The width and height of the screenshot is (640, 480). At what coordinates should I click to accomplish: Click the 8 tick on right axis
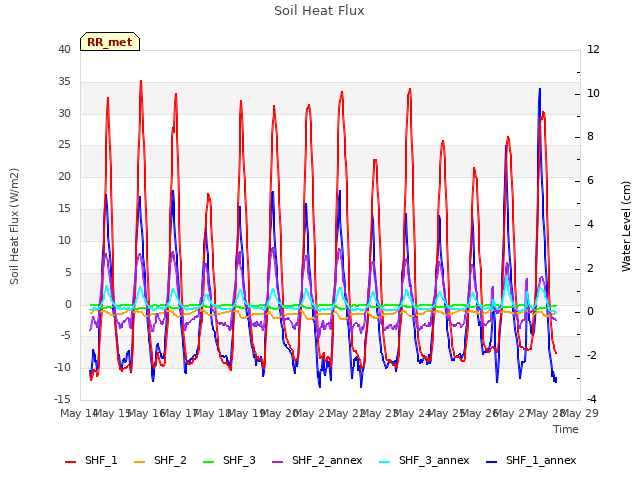[x=590, y=137]
